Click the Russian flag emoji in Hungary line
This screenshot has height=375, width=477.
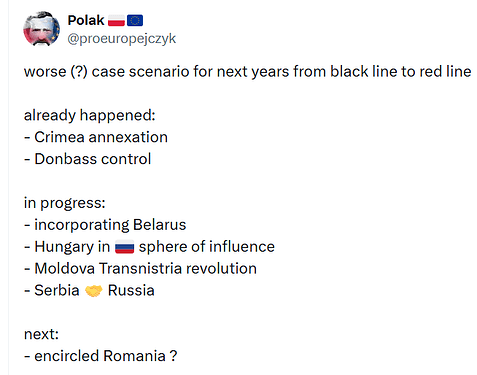coord(124,247)
